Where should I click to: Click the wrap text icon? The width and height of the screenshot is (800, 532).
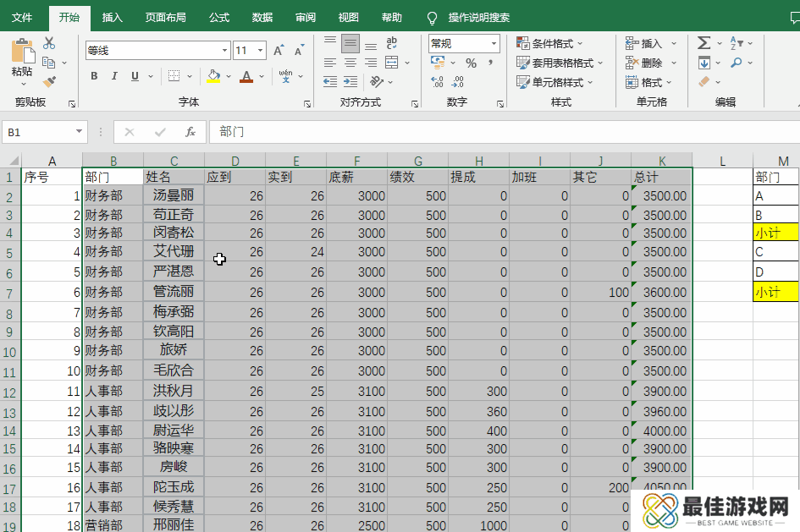[x=392, y=43]
